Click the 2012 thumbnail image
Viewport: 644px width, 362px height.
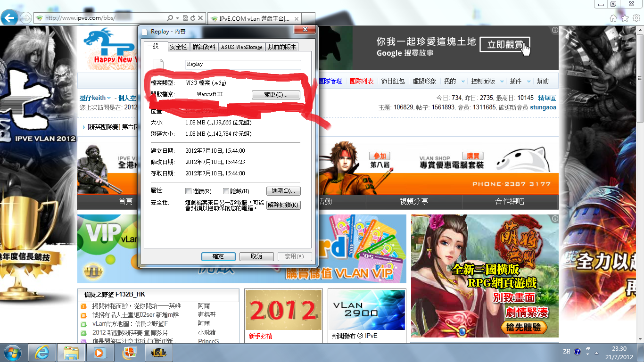point(284,310)
